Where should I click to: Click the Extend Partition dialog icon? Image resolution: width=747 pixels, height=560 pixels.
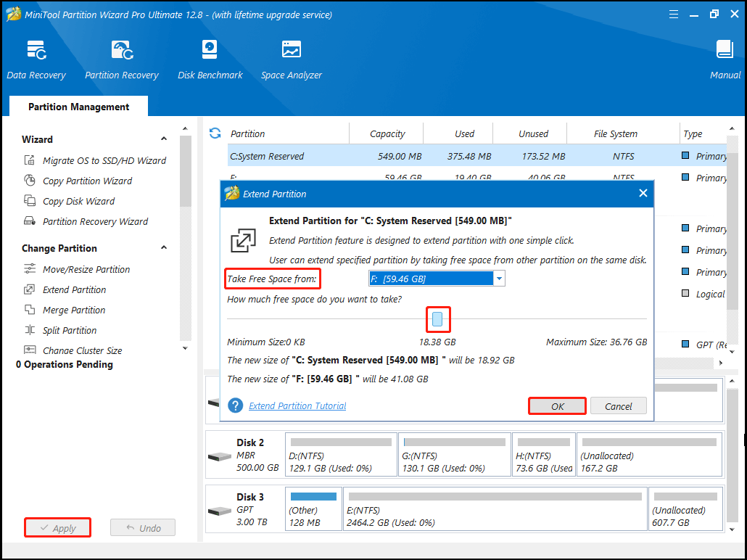point(243,240)
